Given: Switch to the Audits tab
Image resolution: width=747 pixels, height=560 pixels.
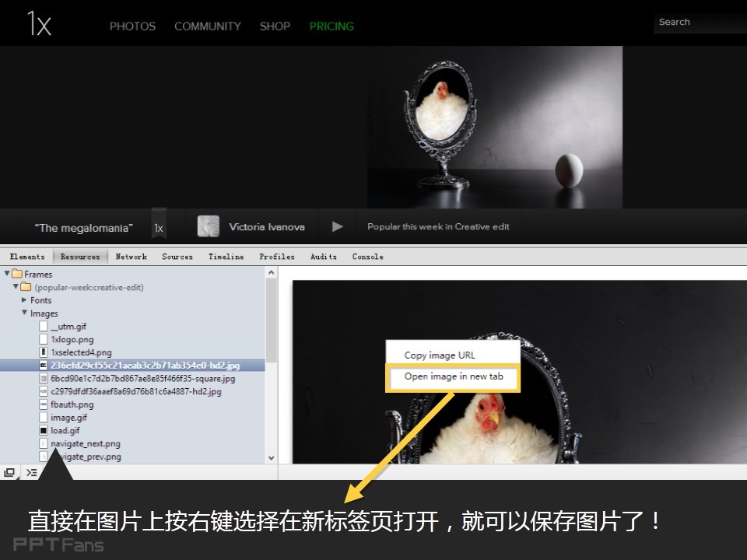Looking at the screenshot, I should 324,257.
